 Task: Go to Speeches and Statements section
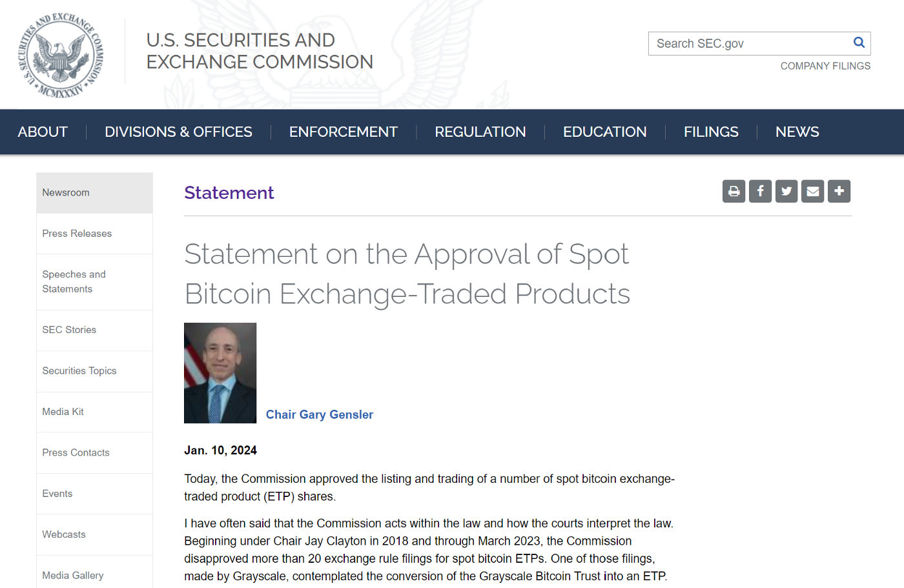pos(74,281)
